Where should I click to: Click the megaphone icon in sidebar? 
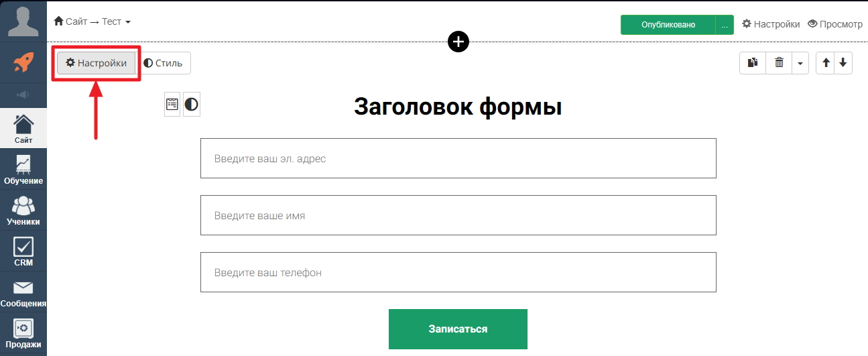pos(23,95)
